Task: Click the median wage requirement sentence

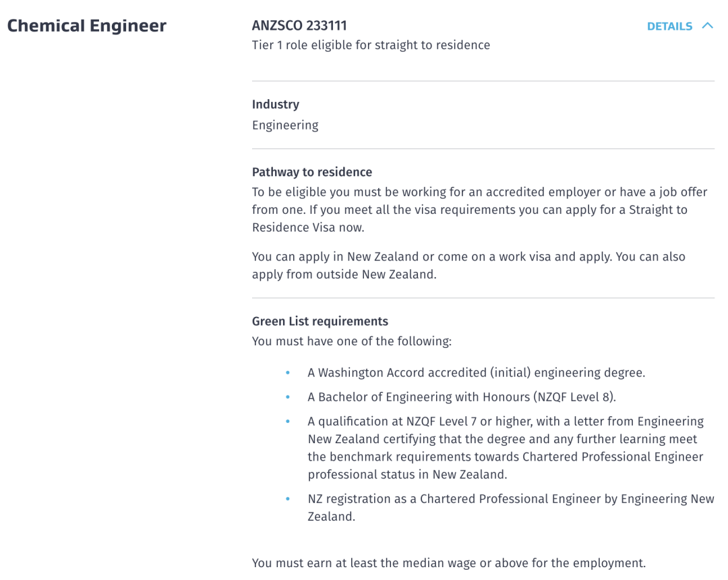Action: [448, 563]
